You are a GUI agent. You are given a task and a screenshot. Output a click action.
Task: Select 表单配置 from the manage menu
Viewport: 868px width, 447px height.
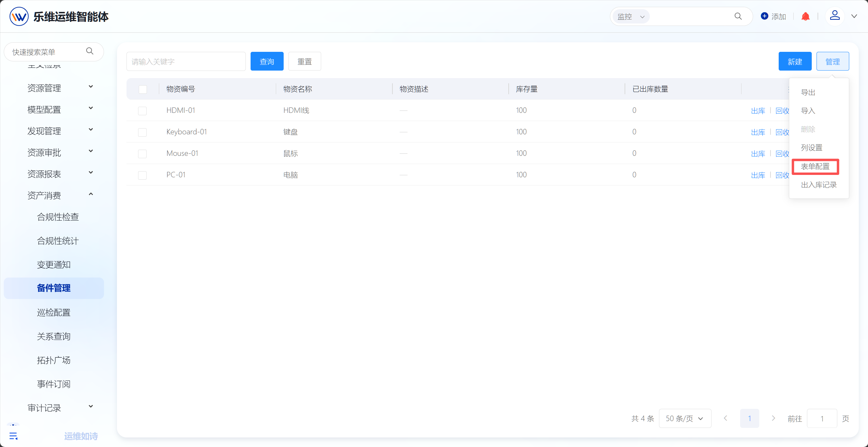point(815,166)
